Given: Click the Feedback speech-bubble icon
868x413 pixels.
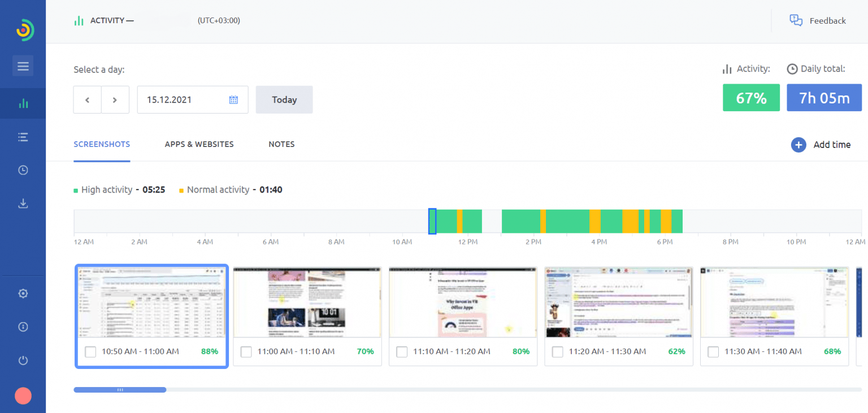Looking at the screenshot, I should pyautogui.click(x=796, y=20).
